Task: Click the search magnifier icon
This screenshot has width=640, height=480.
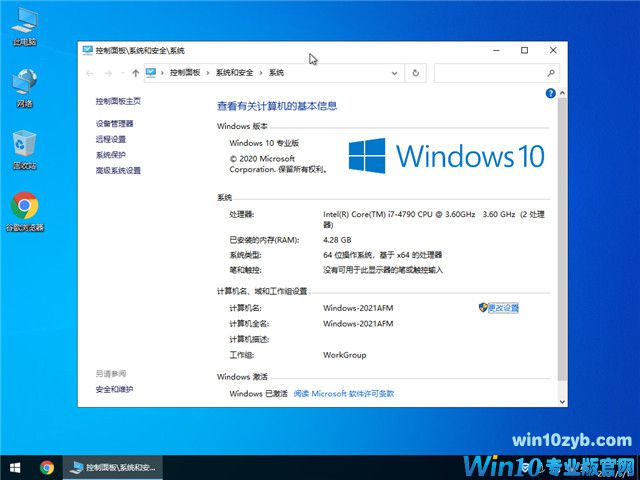Action: click(x=551, y=73)
